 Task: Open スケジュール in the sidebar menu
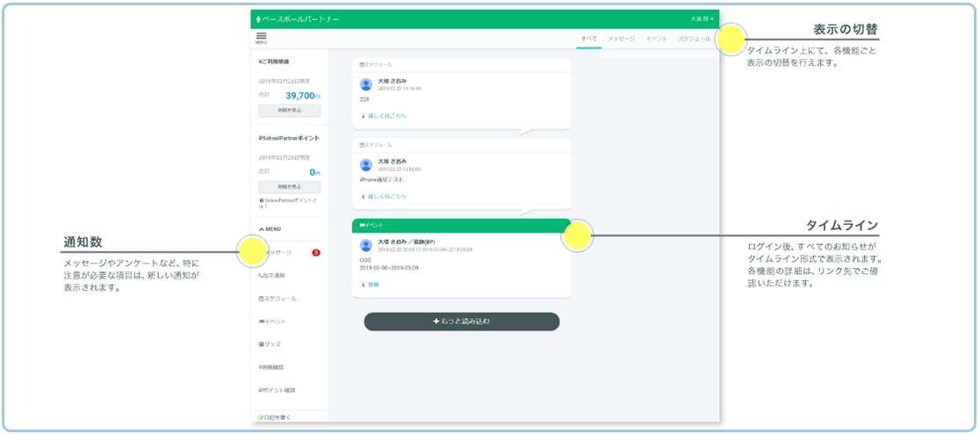tap(277, 299)
